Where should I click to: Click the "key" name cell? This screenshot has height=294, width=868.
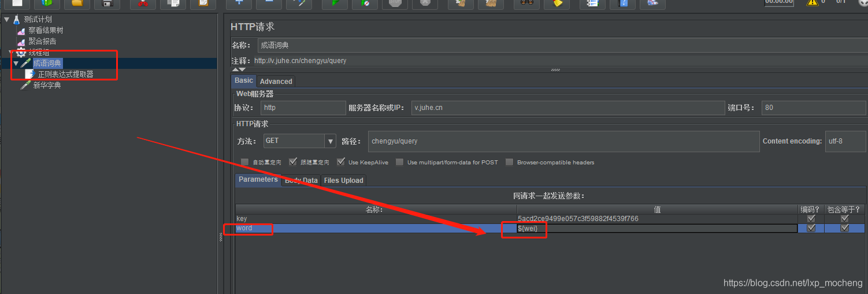pyautogui.click(x=376, y=219)
